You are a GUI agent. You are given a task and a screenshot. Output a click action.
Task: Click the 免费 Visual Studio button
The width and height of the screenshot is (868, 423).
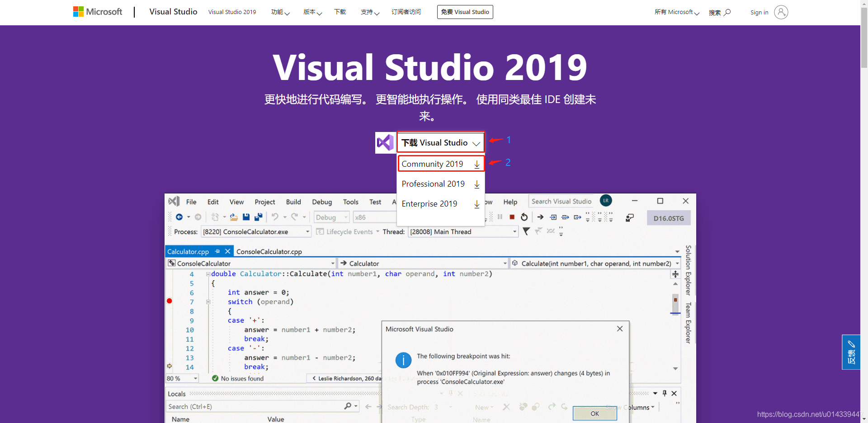[x=465, y=12]
